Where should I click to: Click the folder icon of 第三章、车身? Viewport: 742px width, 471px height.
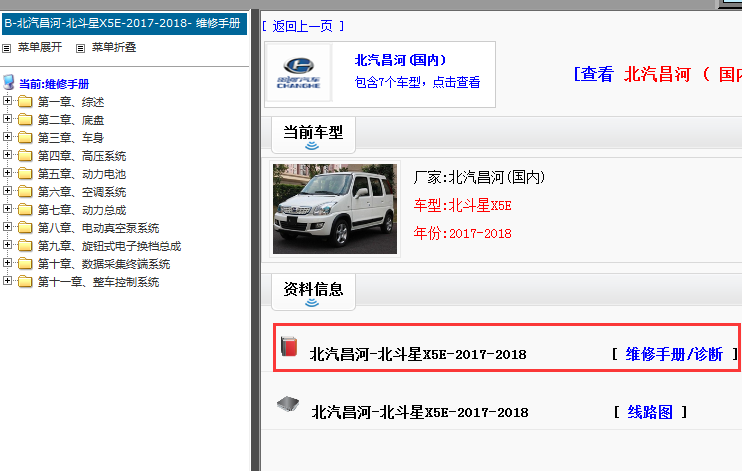pyautogui.click(x=25, y=138)
